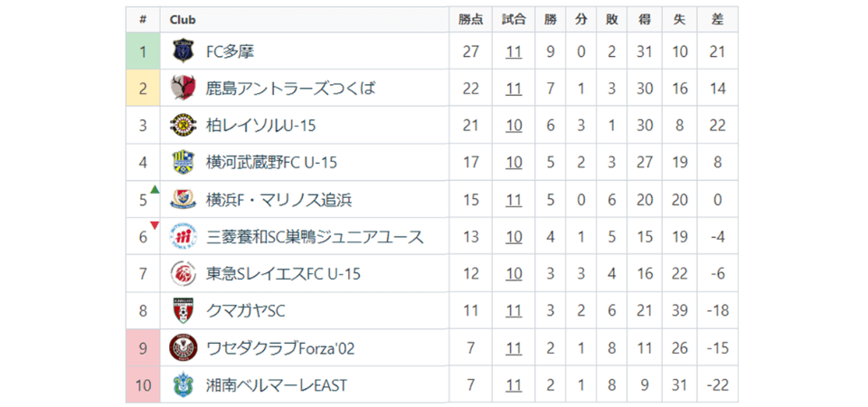Open クマガヤSC's 11 matches link
868x407 pixels.
(514, 311)
